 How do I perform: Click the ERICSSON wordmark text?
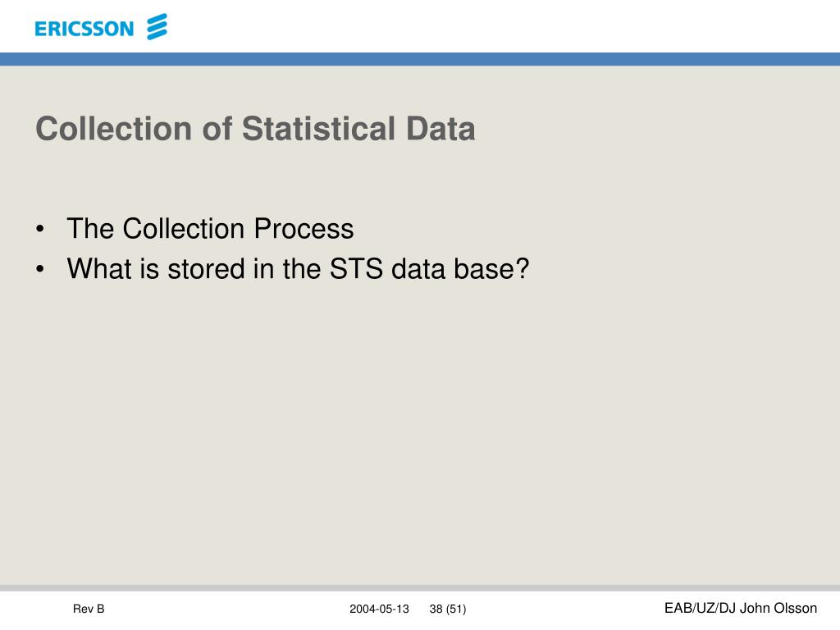pos(84,29)
